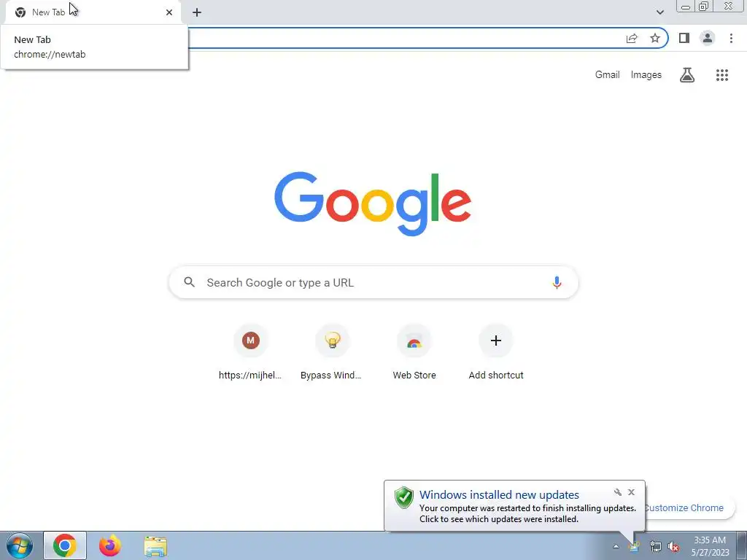
Task: Open Google apps grid
Action: point(722,75)
